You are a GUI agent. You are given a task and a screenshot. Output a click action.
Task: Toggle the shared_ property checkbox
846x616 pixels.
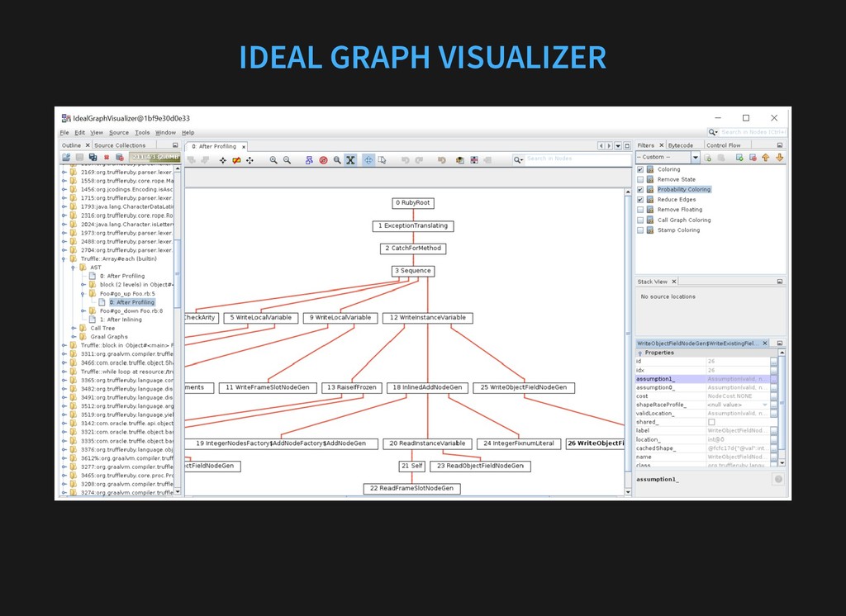pyautogui.click(x=711, y=422)
